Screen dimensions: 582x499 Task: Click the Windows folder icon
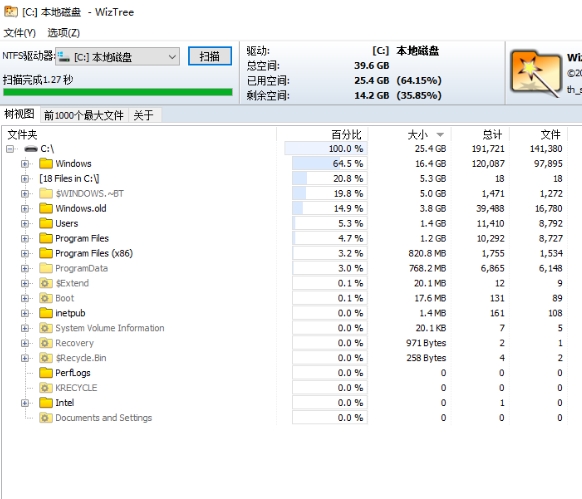46,163
